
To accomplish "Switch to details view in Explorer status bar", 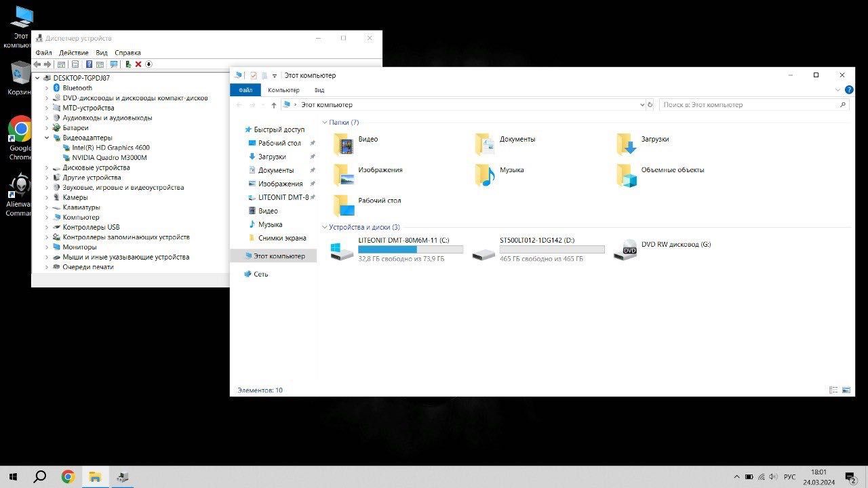I will coord(833,390).
